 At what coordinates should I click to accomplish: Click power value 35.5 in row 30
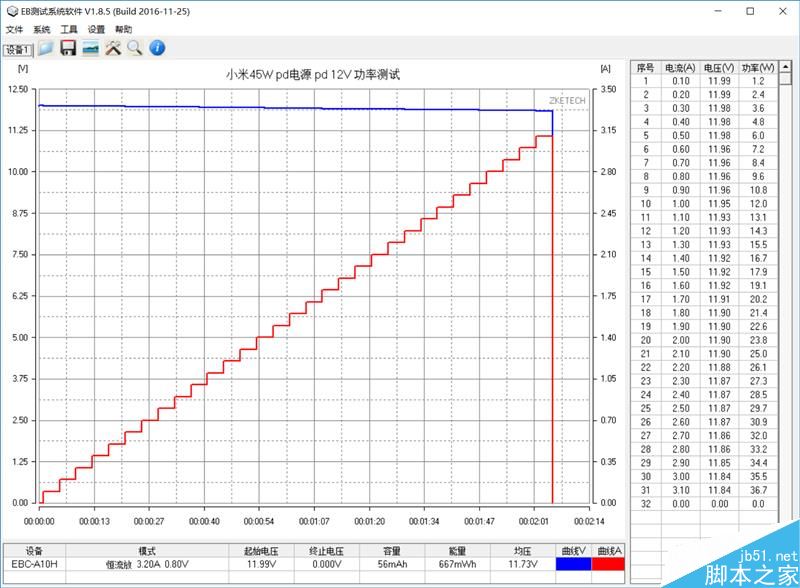(x=758, y=476)
